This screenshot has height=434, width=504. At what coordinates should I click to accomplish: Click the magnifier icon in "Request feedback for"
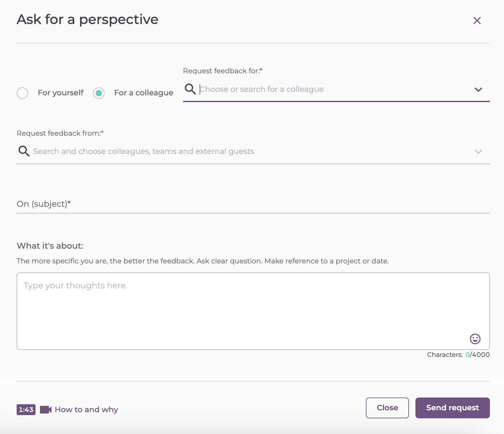point(190,89)
